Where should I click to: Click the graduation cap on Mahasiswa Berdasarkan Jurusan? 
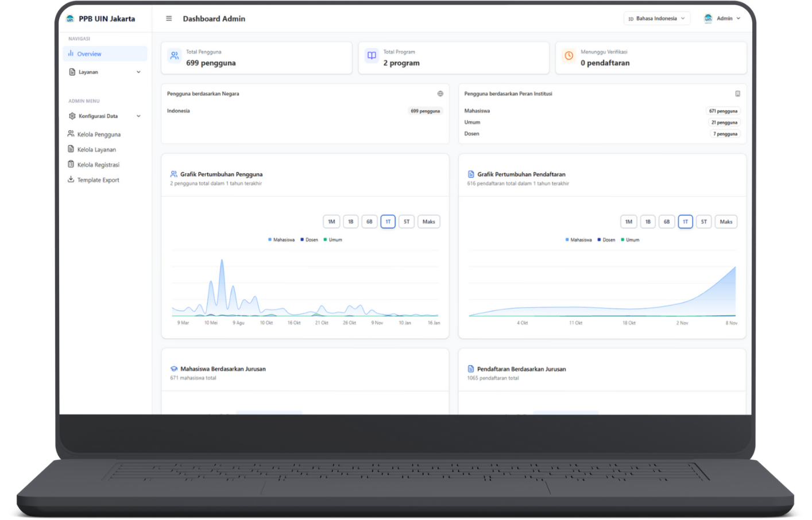[x=175, y=369]
